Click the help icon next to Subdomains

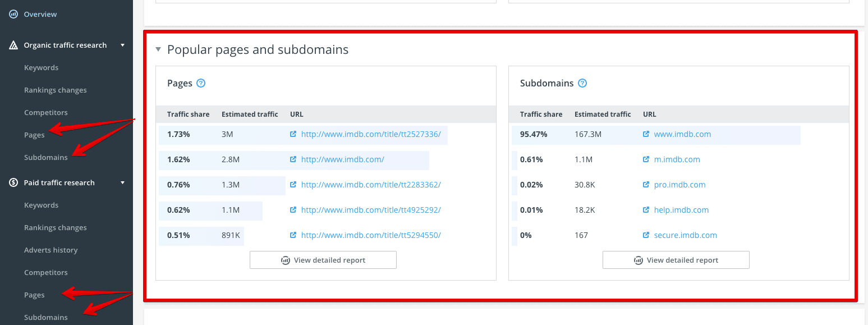click(582, 83)
